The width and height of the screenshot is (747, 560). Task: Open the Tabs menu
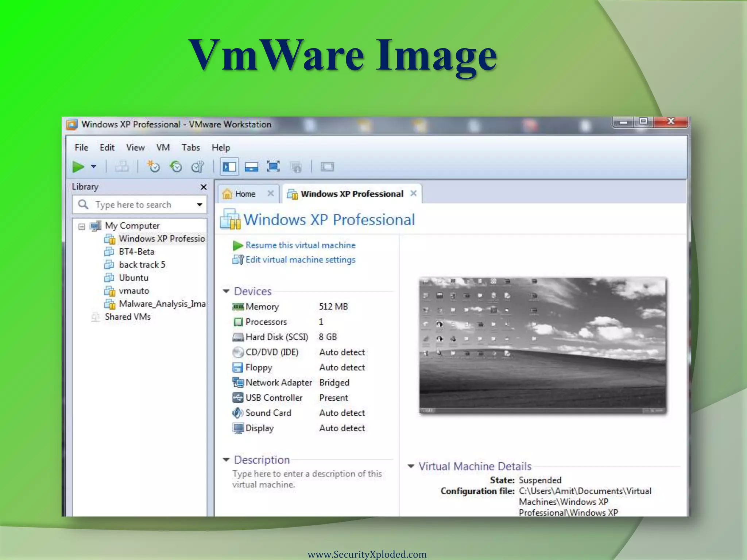[191, 147]
